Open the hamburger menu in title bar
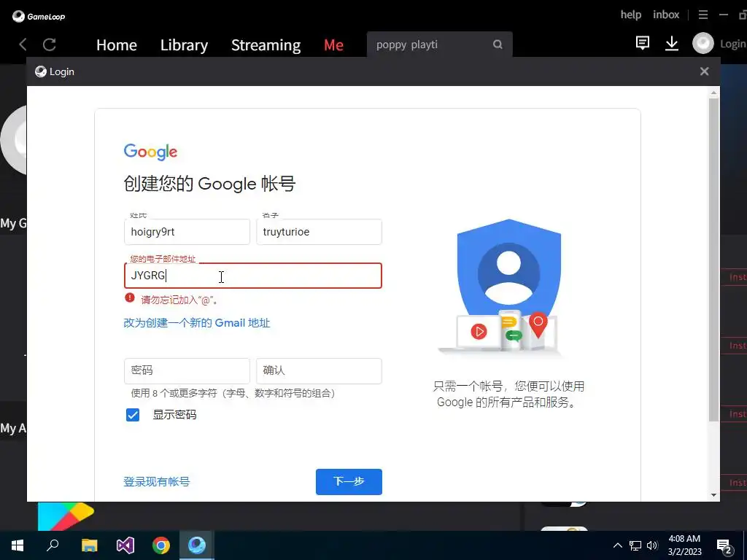 coord(703,15)
